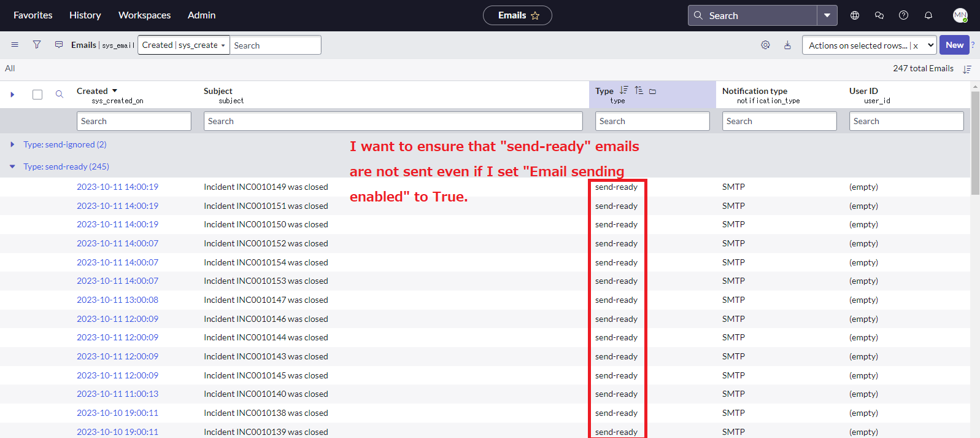Select 'Incident INC0010149 was closed' subject cell
Image resolution: width=980 pixels, height=438 pixels.
click(x=266, y=187)
